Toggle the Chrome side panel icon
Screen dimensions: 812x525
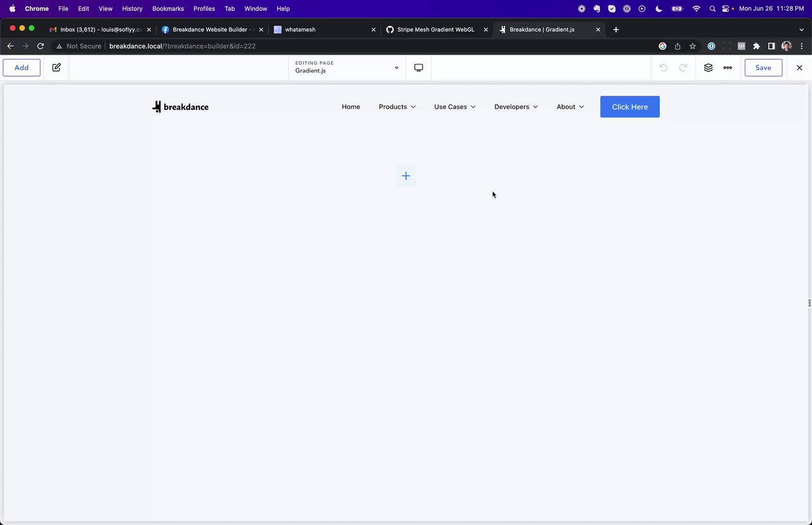[x=771, y=46]
